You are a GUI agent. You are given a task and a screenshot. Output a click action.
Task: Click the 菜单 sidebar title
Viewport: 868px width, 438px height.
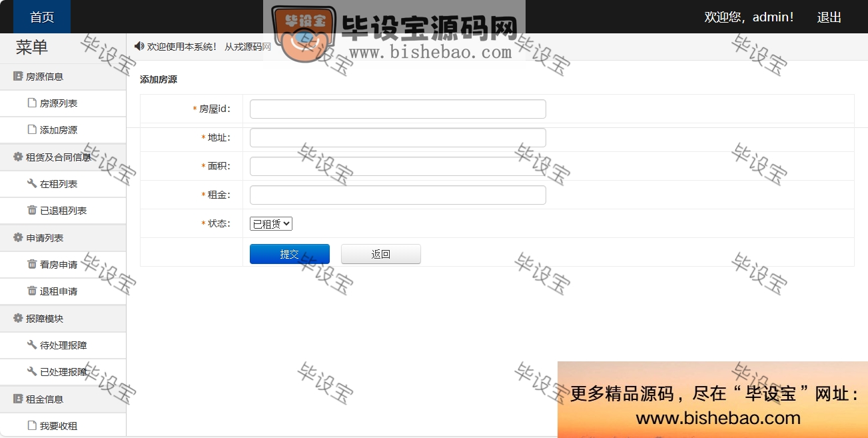click(x=32, y=47)
